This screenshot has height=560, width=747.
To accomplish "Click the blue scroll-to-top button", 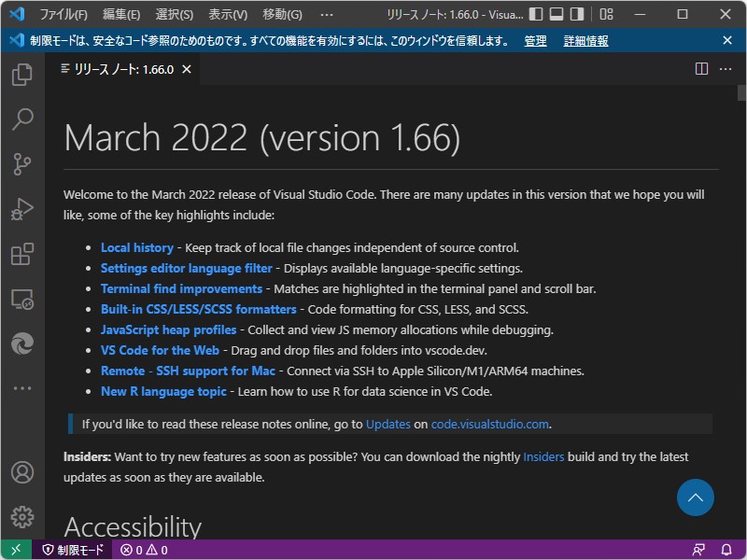I will [695, 497].
